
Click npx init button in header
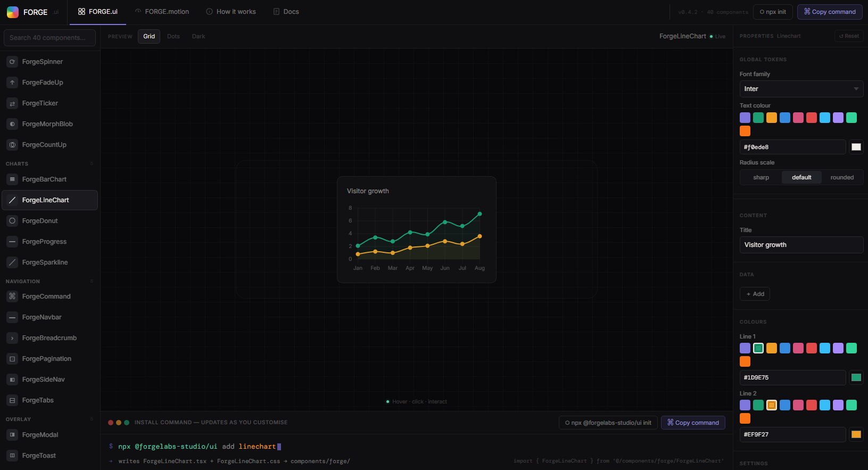[x=773, y=12]
